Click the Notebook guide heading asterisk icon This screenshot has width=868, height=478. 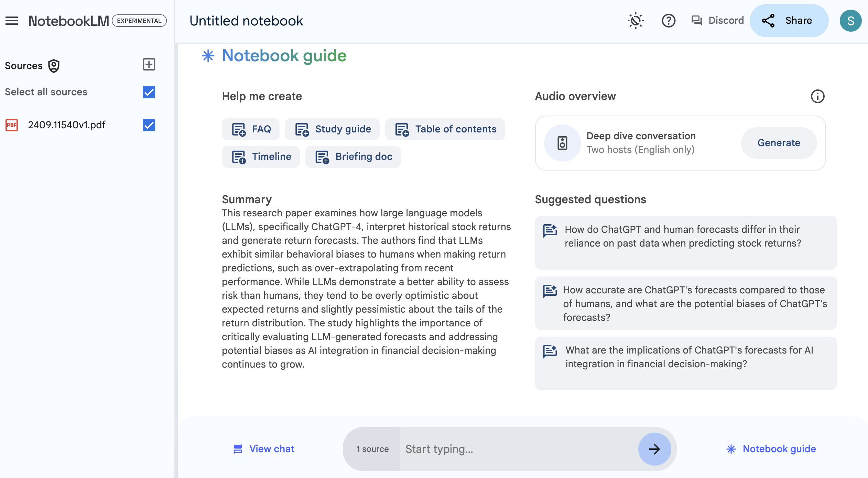pyautogui.click(x=208, y=56)
